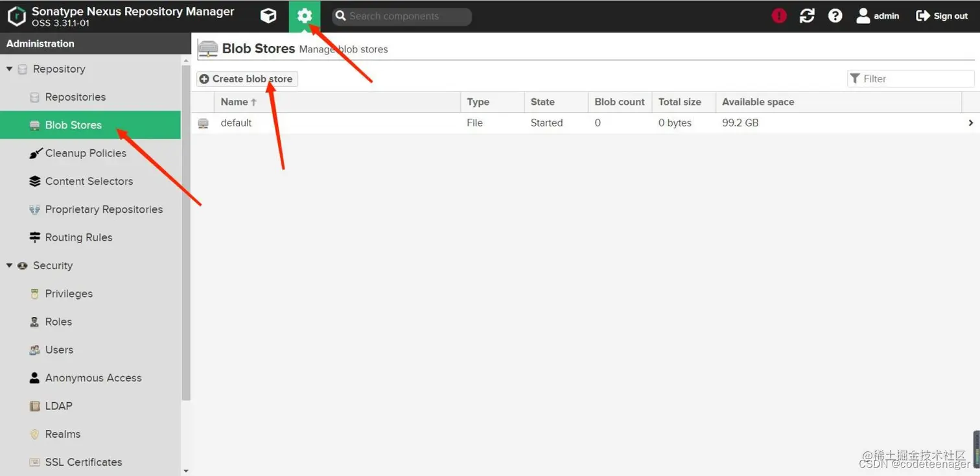Viewport: 980px width, 476px height.
Task: Click the SSL Certificates icon
Action: click(x=35, y=462)
